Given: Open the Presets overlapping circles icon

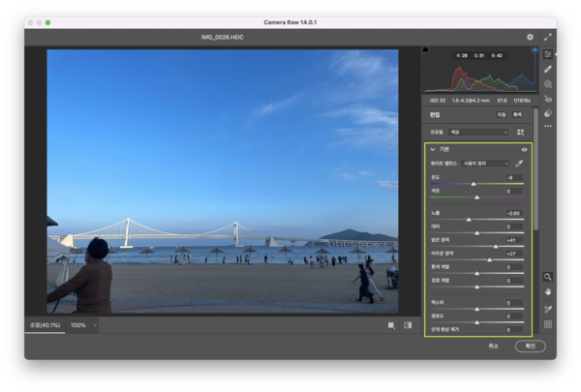Looking at the screenshot, I should coord(548,113).
